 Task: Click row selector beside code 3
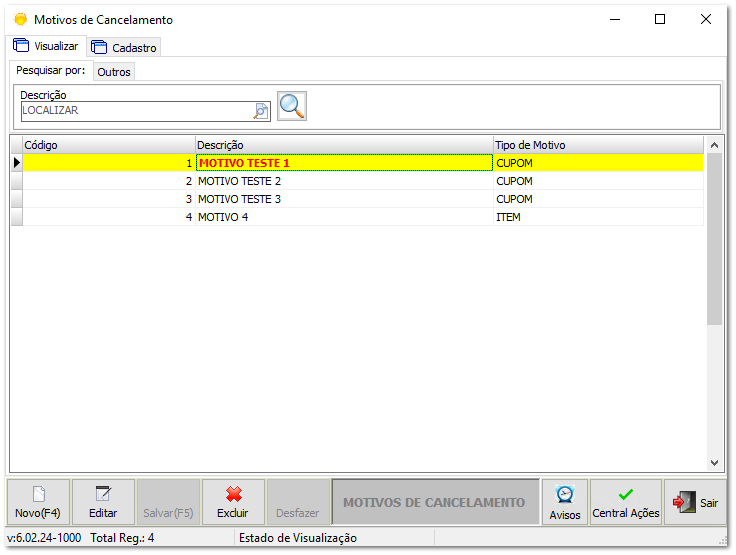tap(16, 199)
